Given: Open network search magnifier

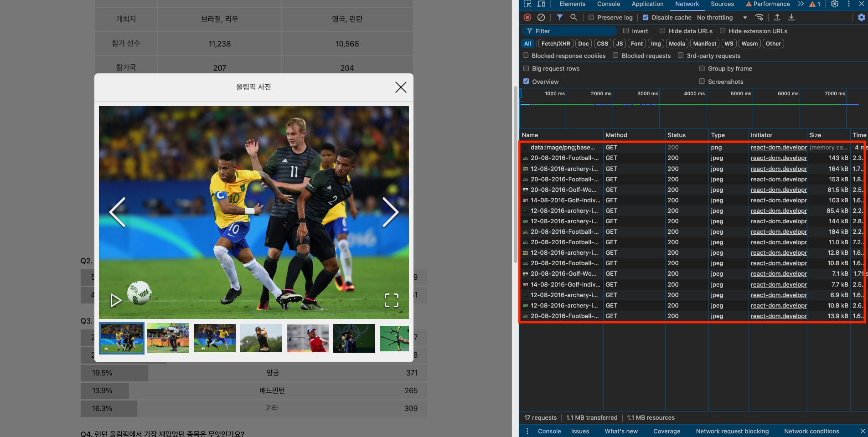Looking at the screenshot, I should (x=574, y=17).
